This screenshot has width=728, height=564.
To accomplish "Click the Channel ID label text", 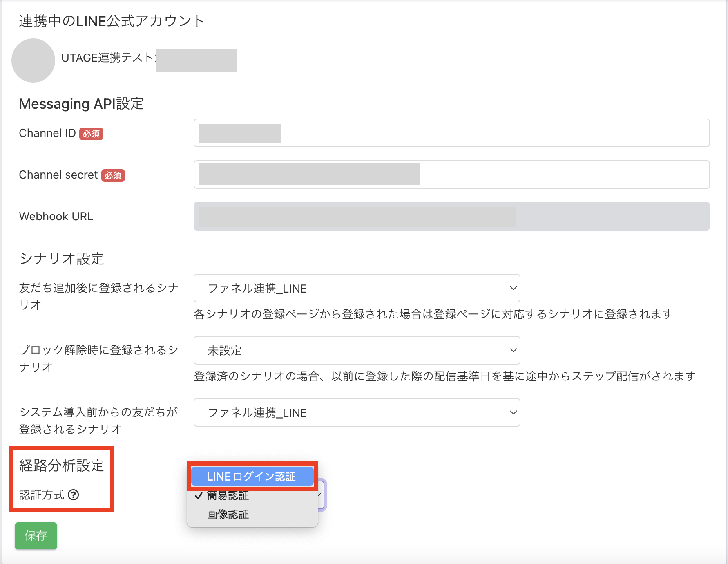I will point(47,133).
